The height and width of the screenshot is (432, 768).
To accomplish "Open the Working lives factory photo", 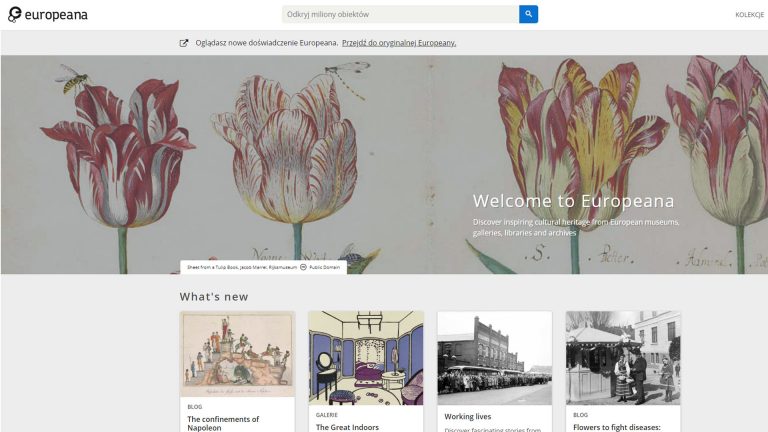I will tap(494, 356).
